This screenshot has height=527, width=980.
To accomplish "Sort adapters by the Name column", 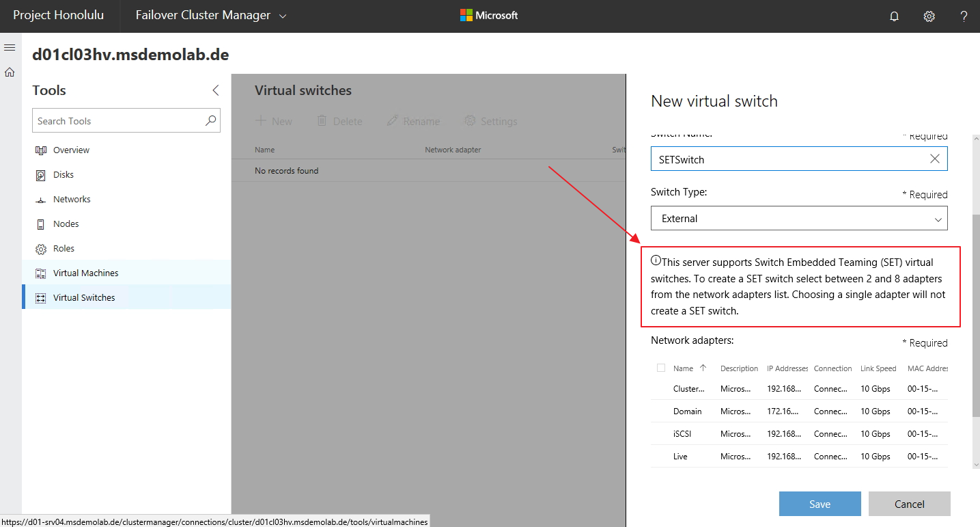I will 683,368.
